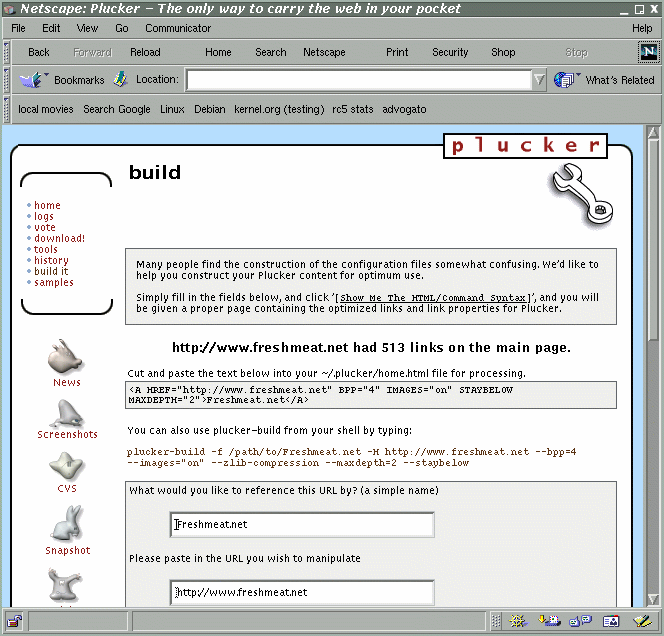The width and height of the screenshot is (664, 636).
Task: Click the News llama figure icon
Action: (65, 357)
